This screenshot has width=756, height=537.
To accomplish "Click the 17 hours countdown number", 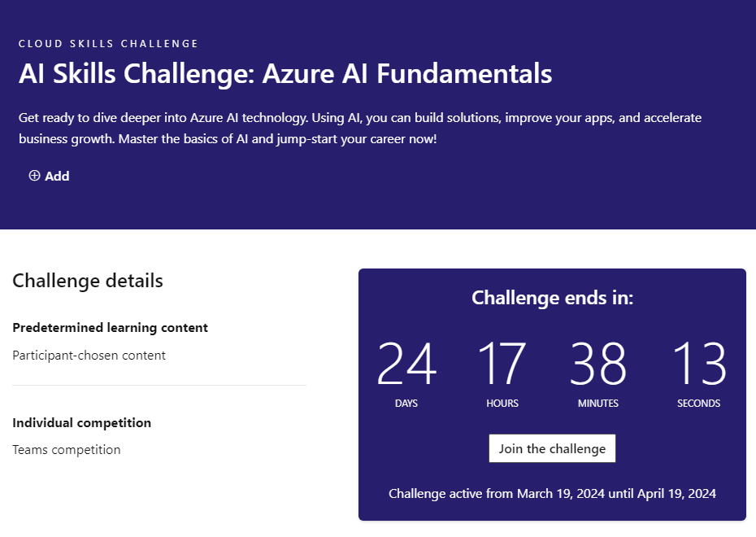I will coord(502,364).
